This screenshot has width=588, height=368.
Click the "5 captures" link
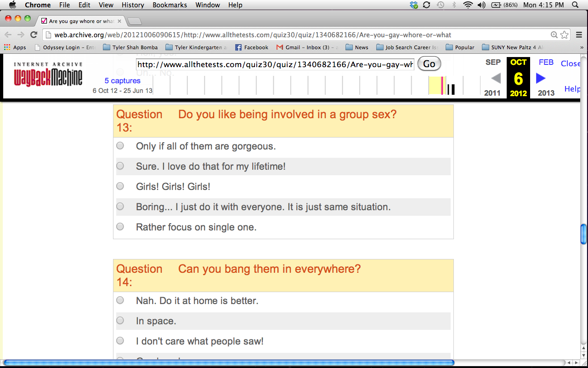(122, 81)
